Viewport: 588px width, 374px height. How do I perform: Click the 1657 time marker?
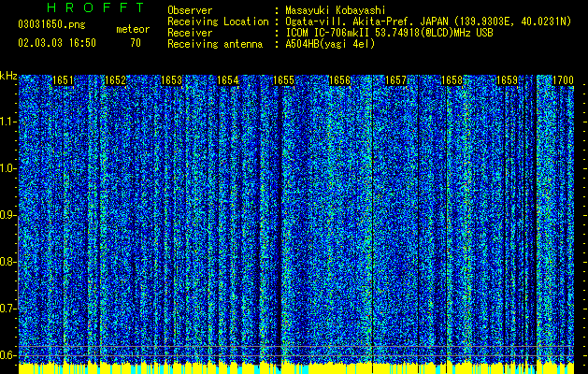[x=395, y=80]
